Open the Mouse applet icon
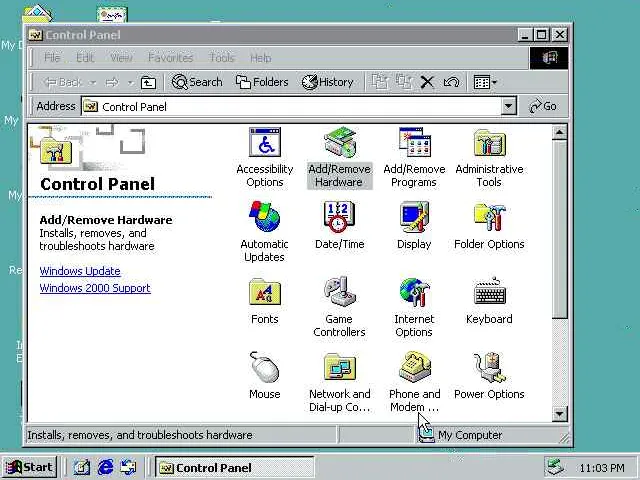The height and width of the screenshot is (480, 640). pyautogui.click(x=264, y=376)
